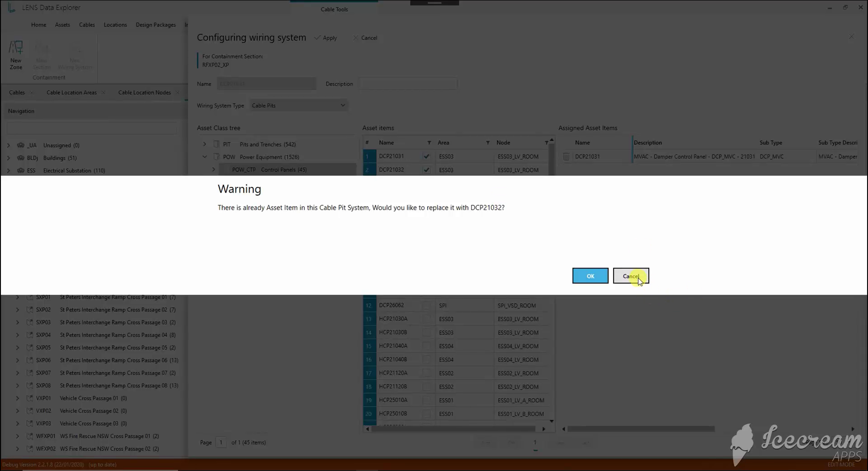This screenshot has width=868, height=471.
Task: Dismiss the warning with Cancel
Action: pos(631,276)
